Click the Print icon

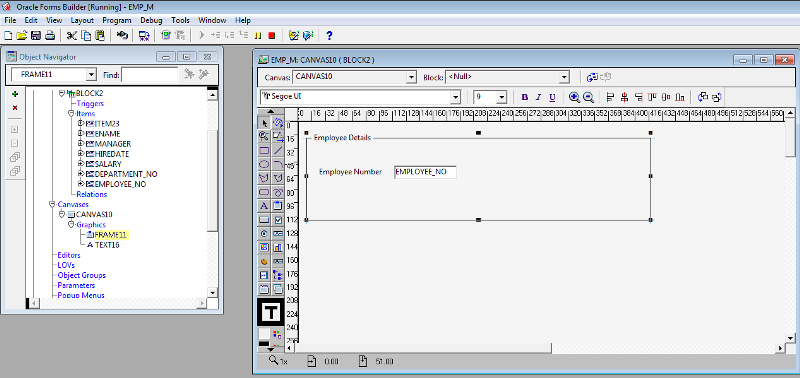[x=49, y=36]
